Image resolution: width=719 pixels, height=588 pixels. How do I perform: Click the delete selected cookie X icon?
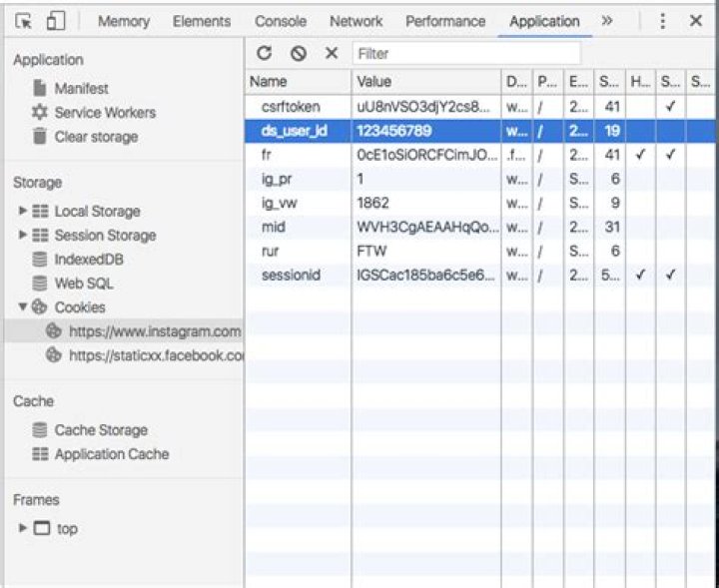coord(332,53)
